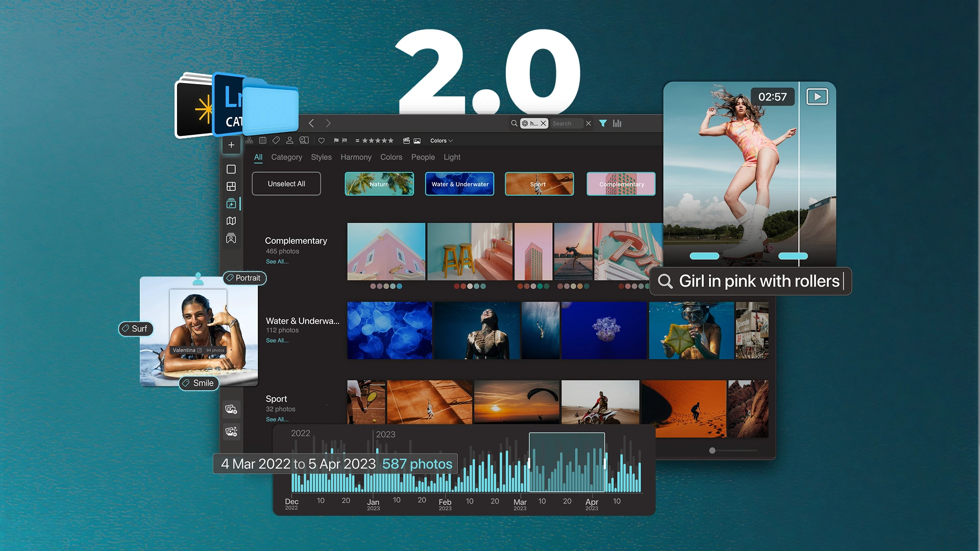Screen dimensions: 980x551
Task: Click See All under Complementary
Action: coord(277,262)
